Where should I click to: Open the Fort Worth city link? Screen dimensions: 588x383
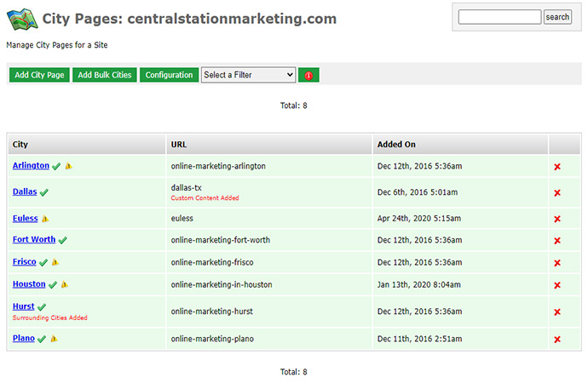coord(34,239)
